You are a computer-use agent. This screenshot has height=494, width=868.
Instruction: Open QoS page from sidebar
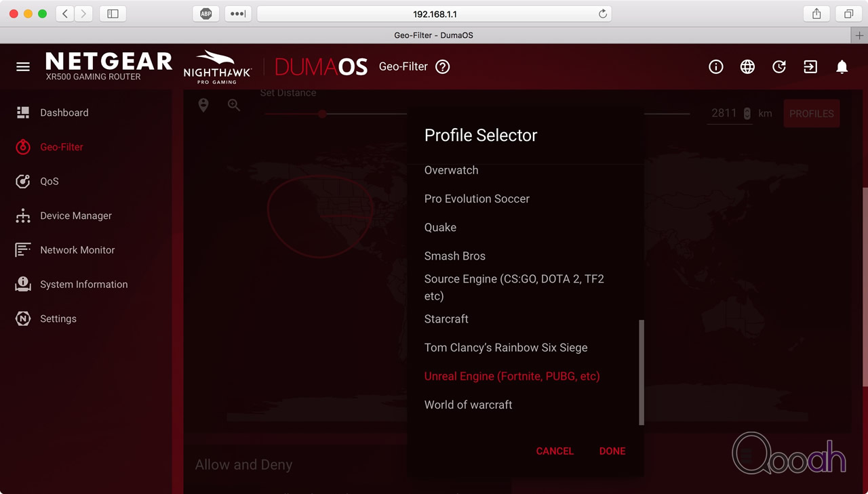click(50, 181)
